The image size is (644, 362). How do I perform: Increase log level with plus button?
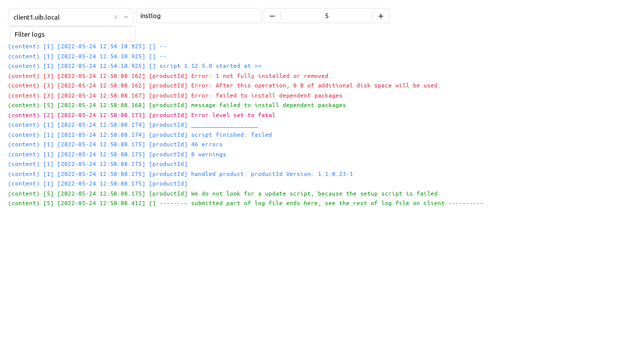[x=381, y=16]
